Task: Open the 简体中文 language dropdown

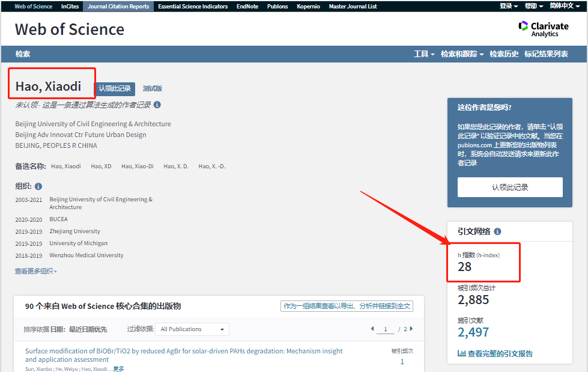Action: pos(565,6)
